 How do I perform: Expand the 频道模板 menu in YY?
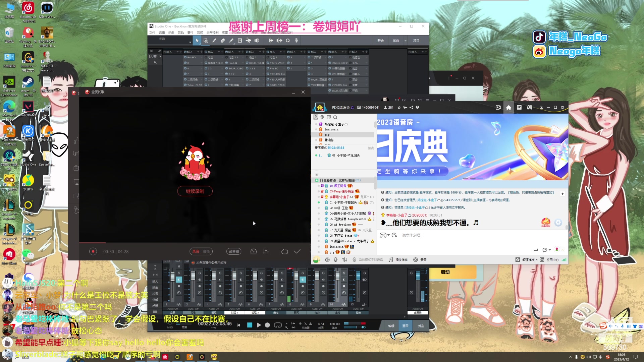tap(529, 260)
